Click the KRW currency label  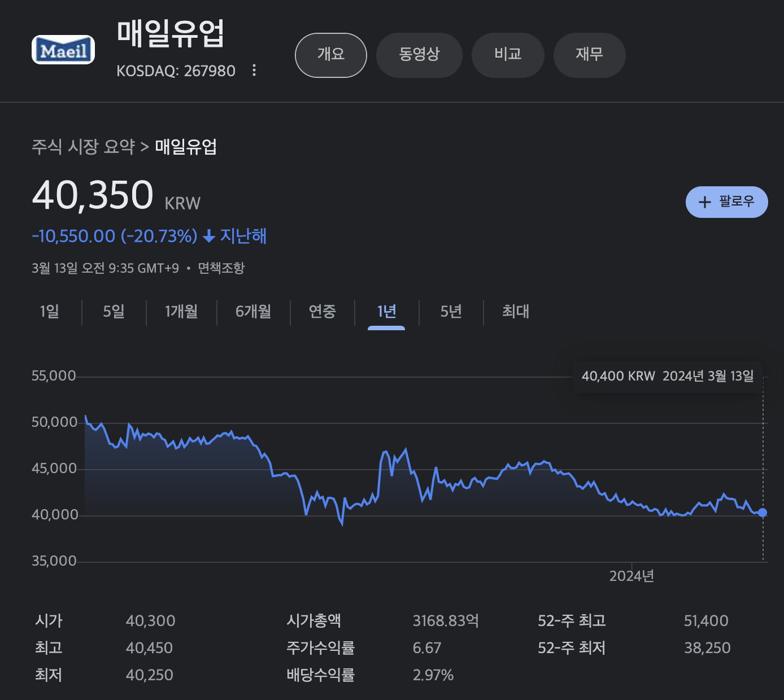click(x=182, y=203)
